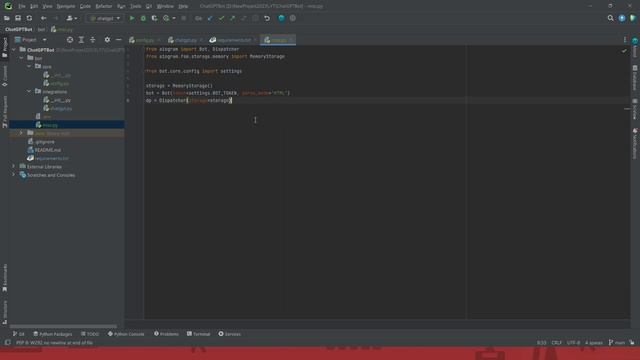This screenshot has height=360, width=640.
Task: Push commits with green arrow icon
Action: tap(232, 18)
